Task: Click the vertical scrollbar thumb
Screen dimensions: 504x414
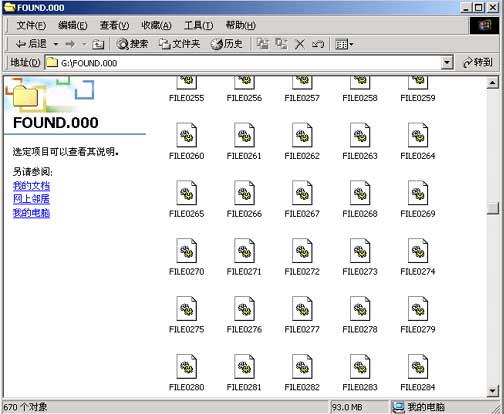Action: coord(492,208)
